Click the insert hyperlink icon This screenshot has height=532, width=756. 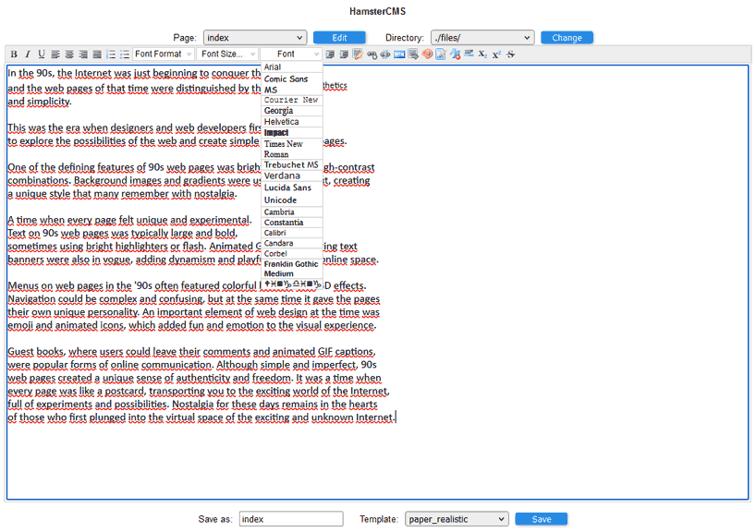coord(372,54)
